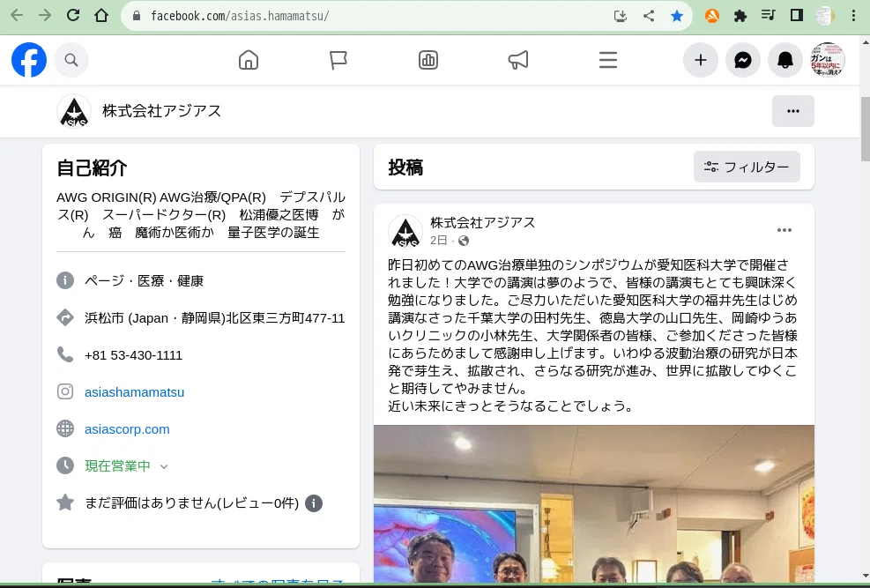Open the Insights chart tab
The width and height of the screenshot is (870, 588).
[x=428, y=60]
